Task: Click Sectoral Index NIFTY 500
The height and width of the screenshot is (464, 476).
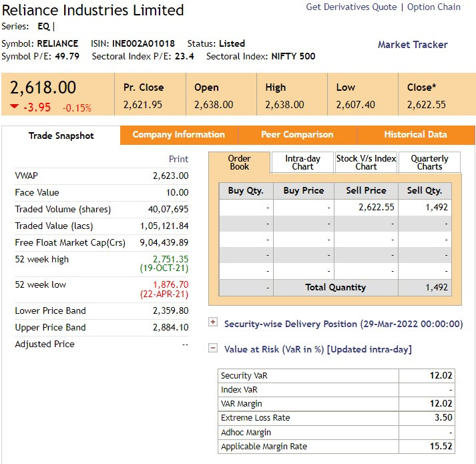Action: tap(293, 57)
